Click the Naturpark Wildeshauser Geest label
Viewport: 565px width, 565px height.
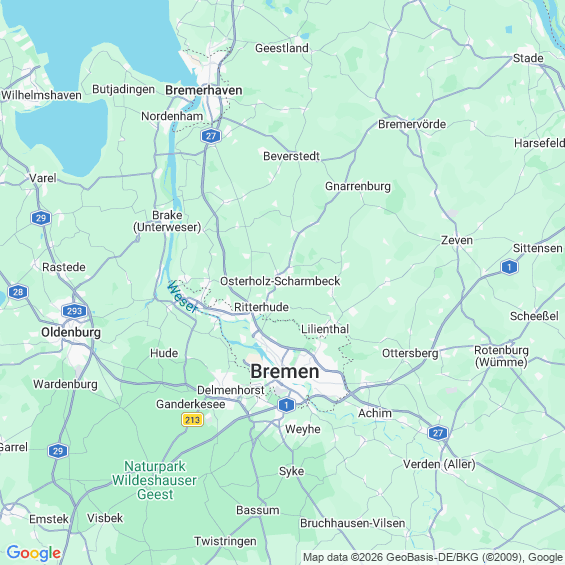155,480
